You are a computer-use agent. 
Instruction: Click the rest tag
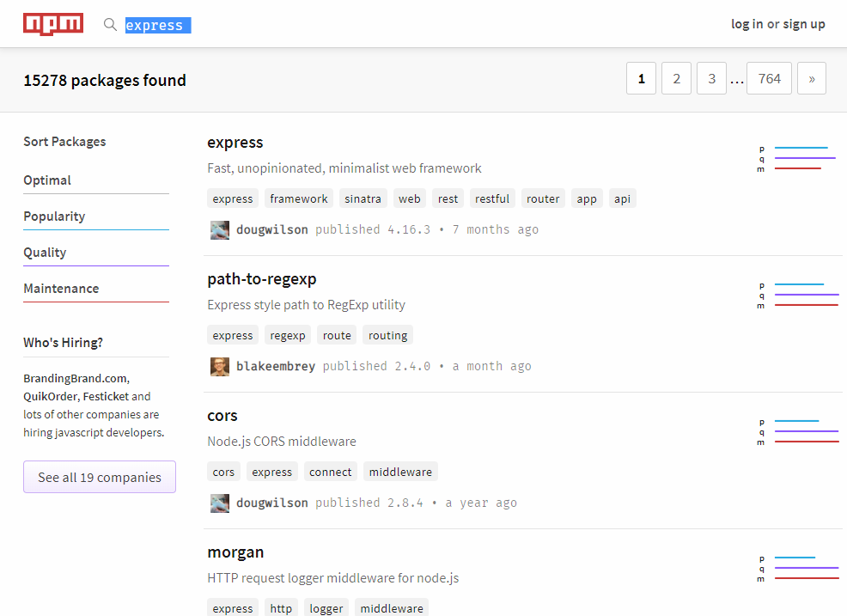[x=448, y=198]
